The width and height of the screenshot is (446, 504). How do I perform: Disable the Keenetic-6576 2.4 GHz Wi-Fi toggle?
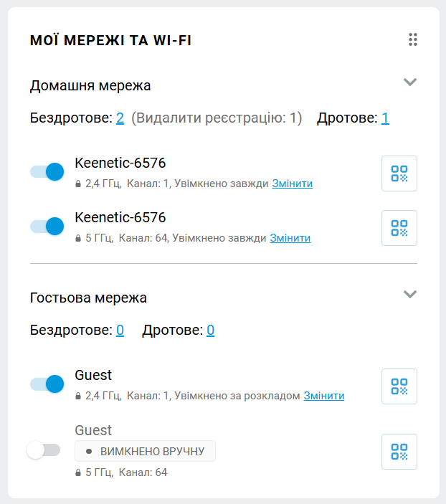point(47,172)
